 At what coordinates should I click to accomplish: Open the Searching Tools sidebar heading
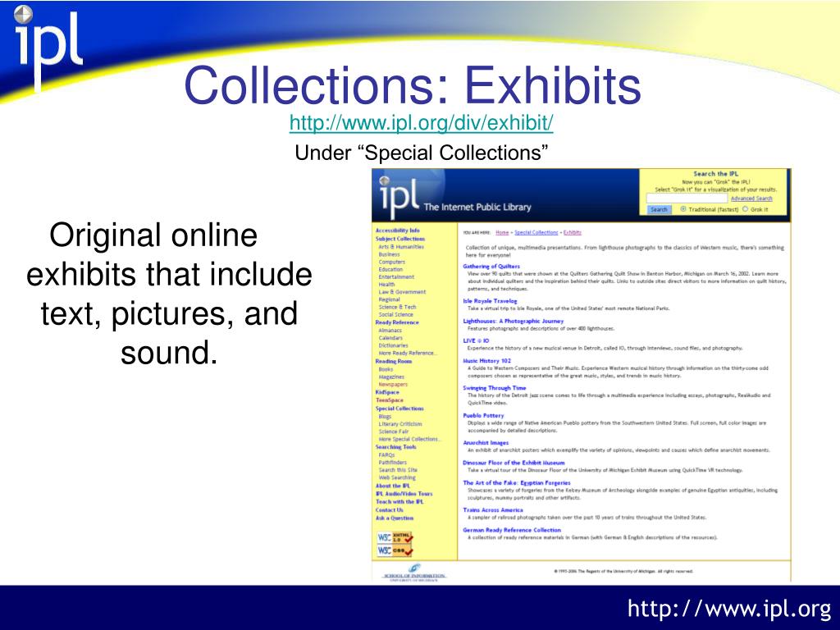(x=396, y=447)
